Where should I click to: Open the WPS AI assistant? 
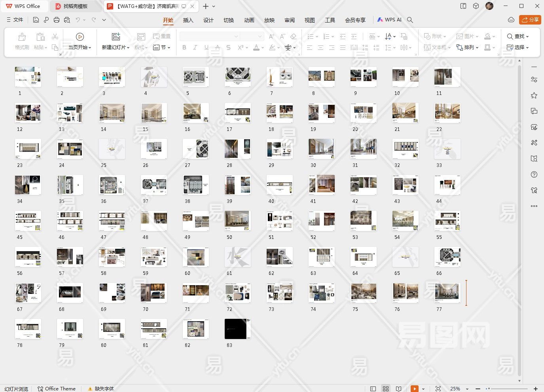pos(389,20)
